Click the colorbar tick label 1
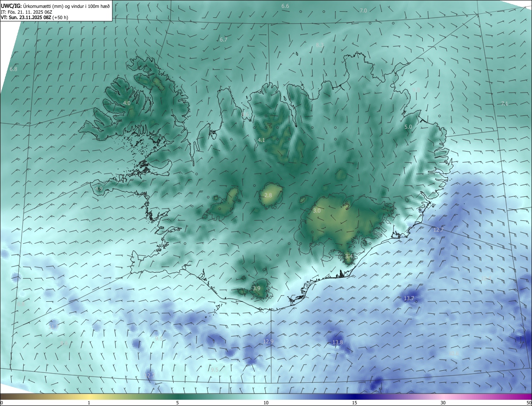The image size is (532, 406). (89, 403)
